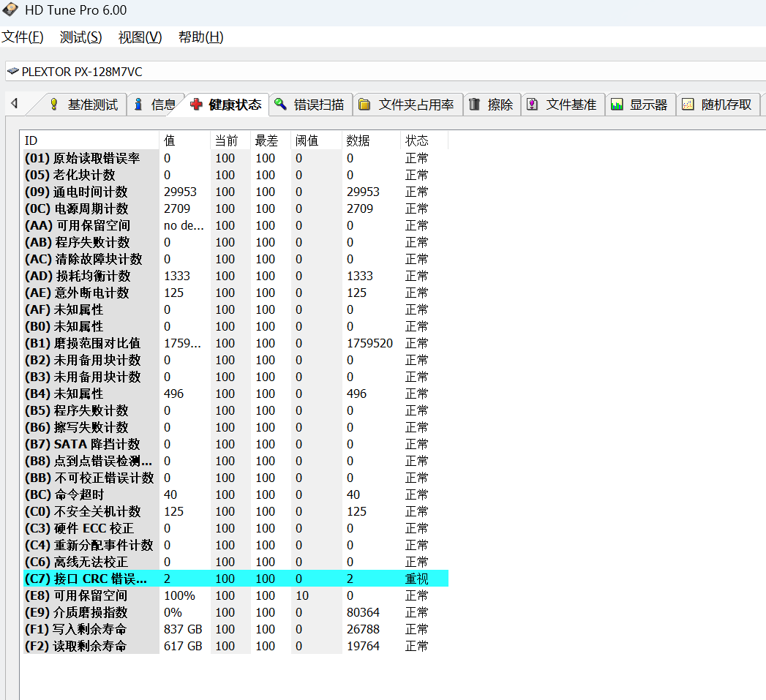The height and width of the screenshot is (700, 766).
Task: Select the (BC) 命令超时 row
Action: [x=236, y=495]
